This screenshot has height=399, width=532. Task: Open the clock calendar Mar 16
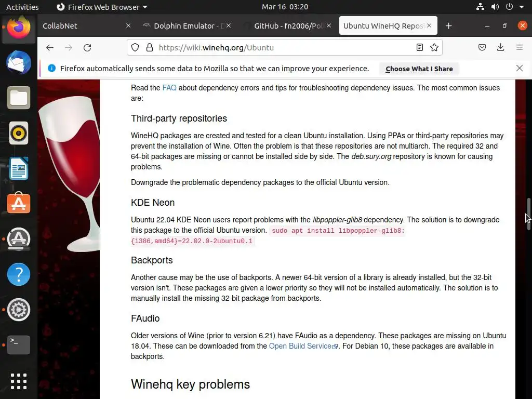click(285, 7)
